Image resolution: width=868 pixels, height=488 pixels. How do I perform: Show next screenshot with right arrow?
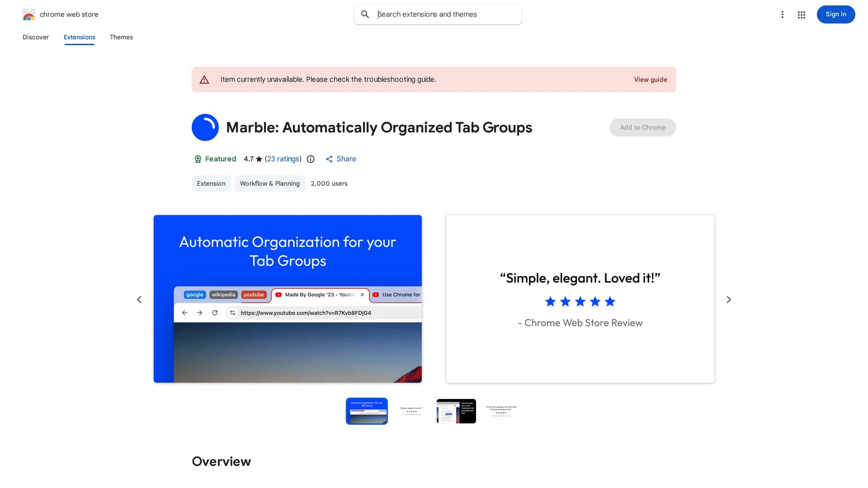pyautogui.click(x=729, y=300)
